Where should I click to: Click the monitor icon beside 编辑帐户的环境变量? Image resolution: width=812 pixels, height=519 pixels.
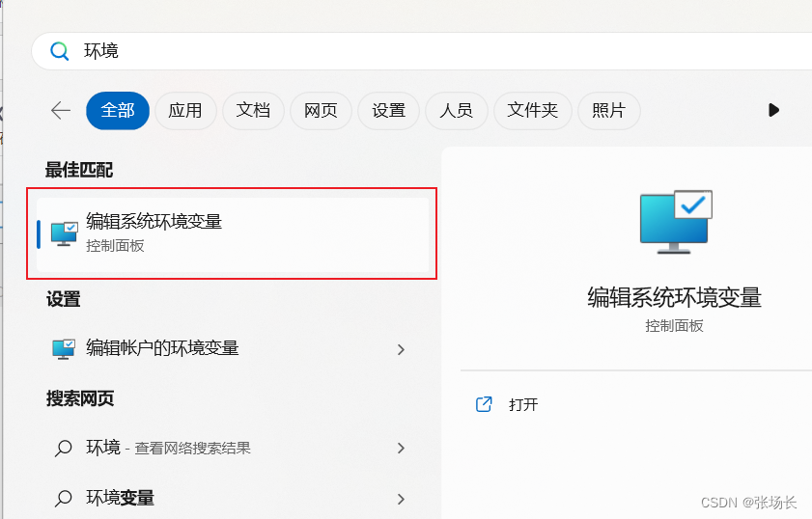coord(64,349)
